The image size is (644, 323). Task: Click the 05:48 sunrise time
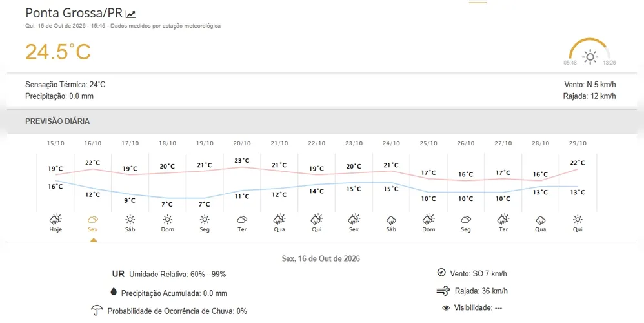pos(570,63)
